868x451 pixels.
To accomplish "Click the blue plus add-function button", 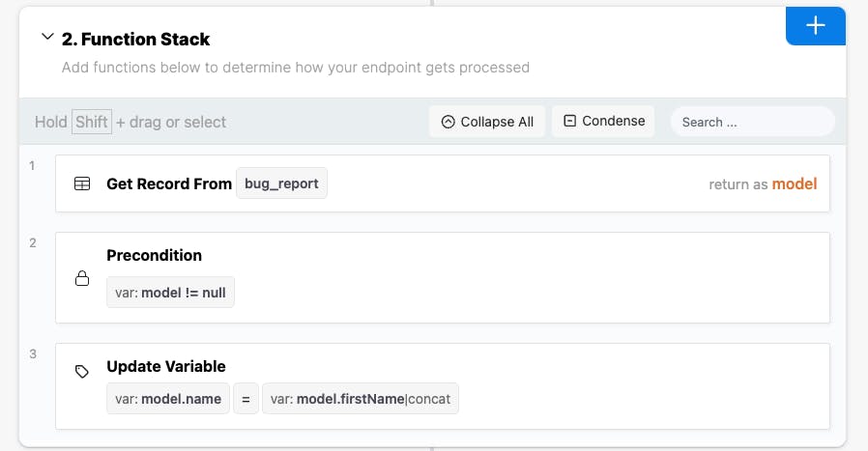I will pyautogui.click(x=815, y=26).
